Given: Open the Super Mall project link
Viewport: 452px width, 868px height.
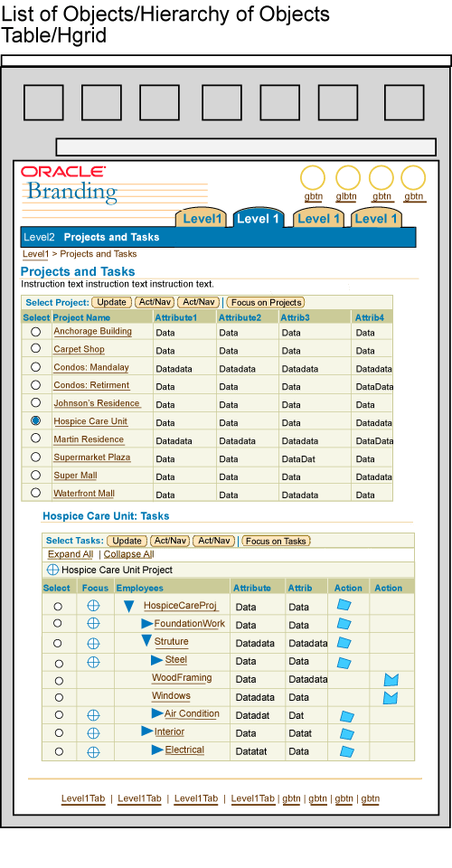Looking at the screenshot, I should 75,476.
